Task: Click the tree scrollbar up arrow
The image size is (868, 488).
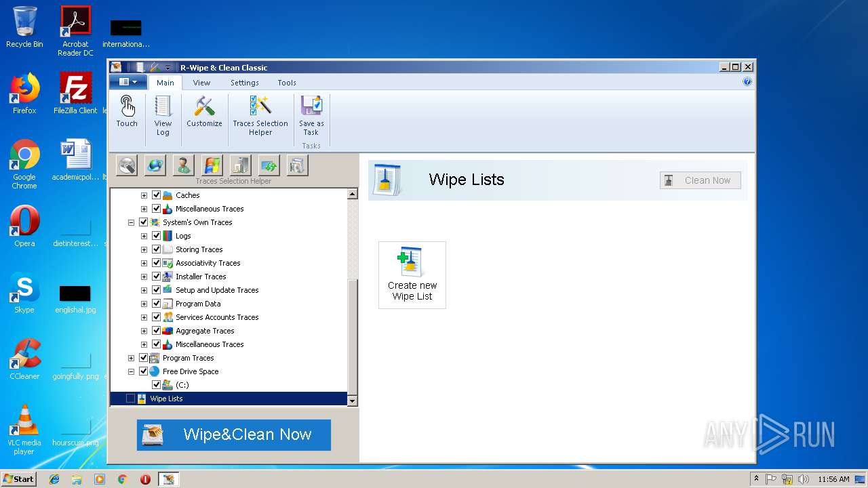Action: (353, 195)
